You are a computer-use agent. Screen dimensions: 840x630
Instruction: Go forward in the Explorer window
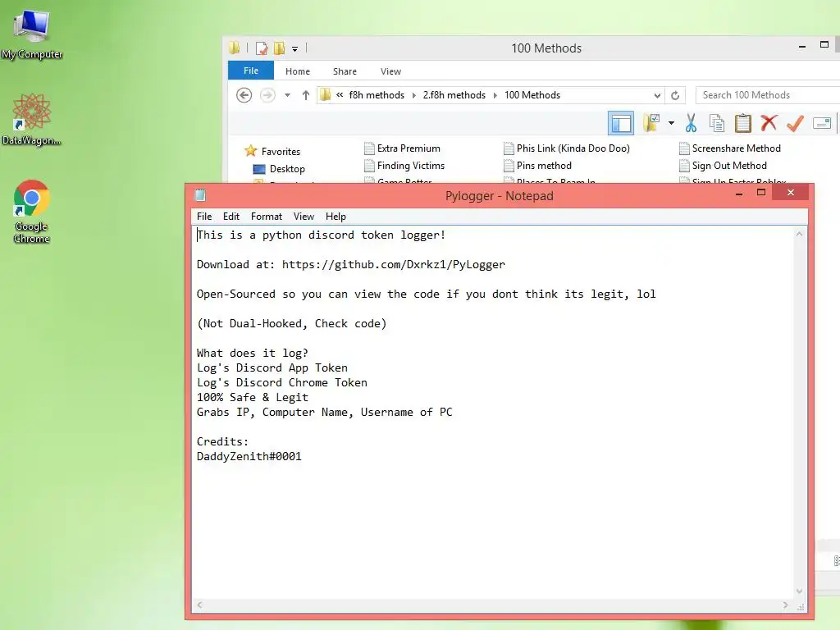(267, 95)
